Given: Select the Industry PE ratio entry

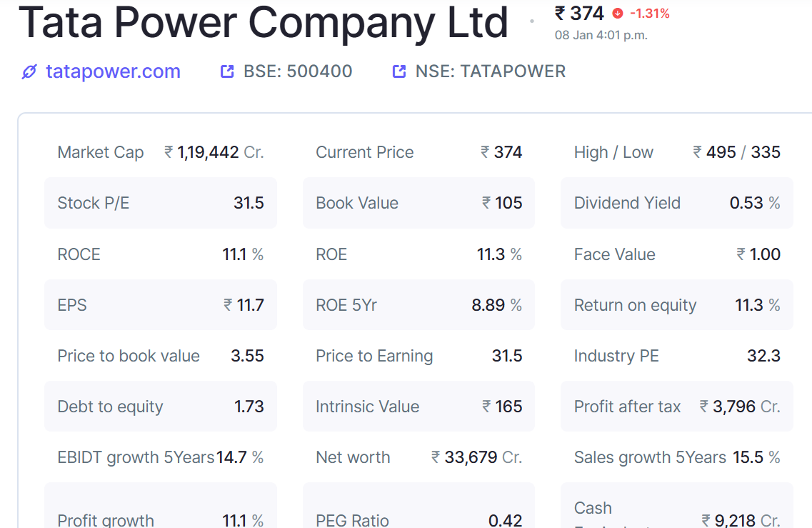Looking at the screenshot, I should click(676, 356).
